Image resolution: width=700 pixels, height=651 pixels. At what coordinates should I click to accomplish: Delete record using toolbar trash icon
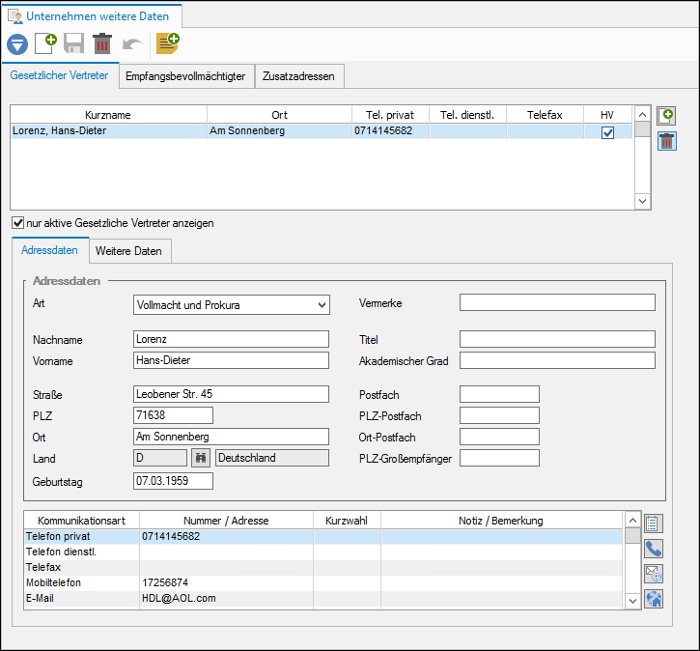pyautogui.click(x=102, y=43)
